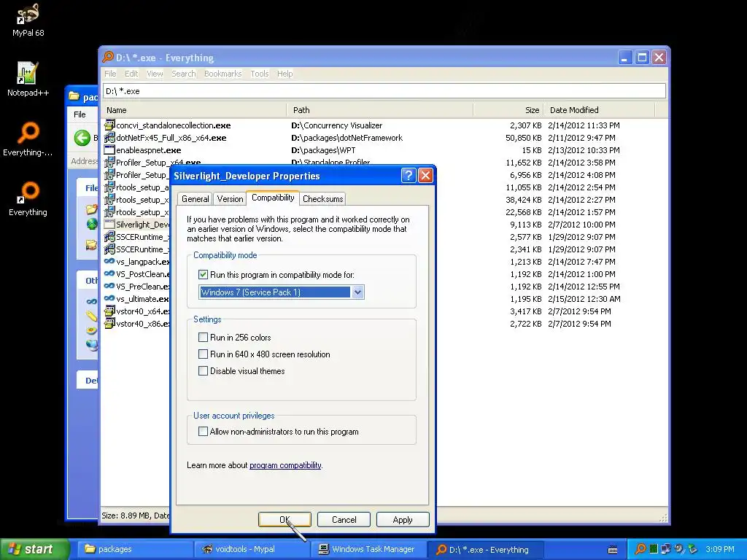
Task: Switch to the Version tab
Action: [x=230, y=199]
